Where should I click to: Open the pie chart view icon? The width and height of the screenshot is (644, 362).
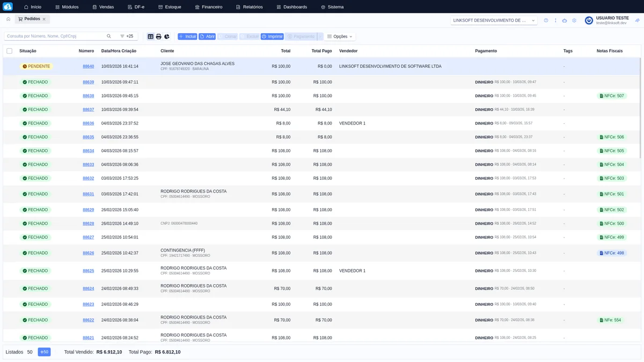[167, 36]
